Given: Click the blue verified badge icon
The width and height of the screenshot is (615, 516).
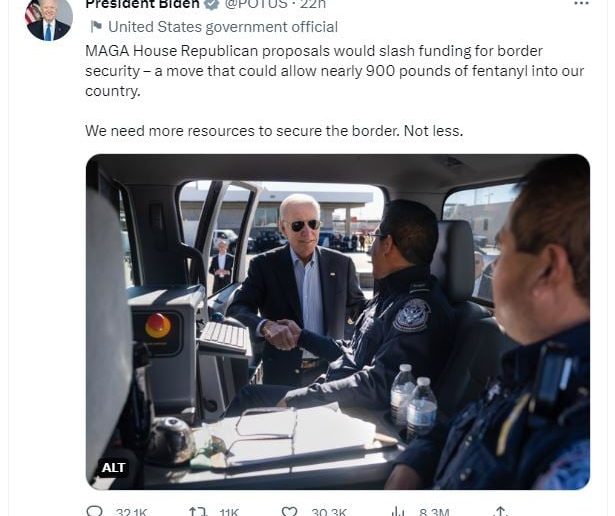Looking at the screenshot, I should (x=212, y=4).
